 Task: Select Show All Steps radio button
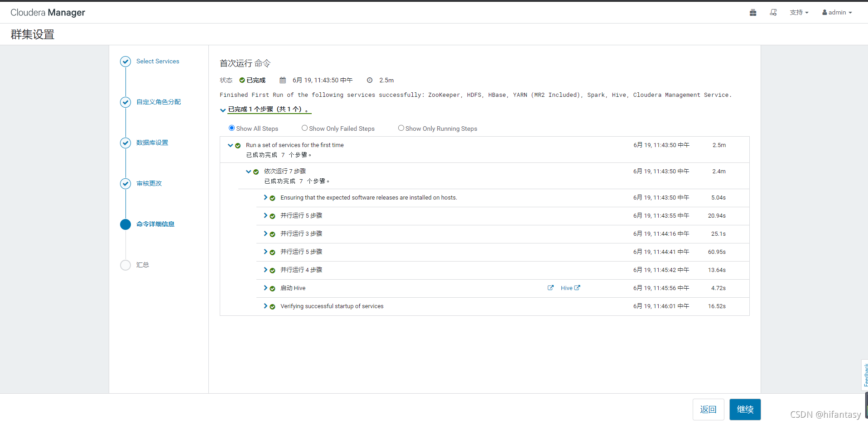point(231,128)
